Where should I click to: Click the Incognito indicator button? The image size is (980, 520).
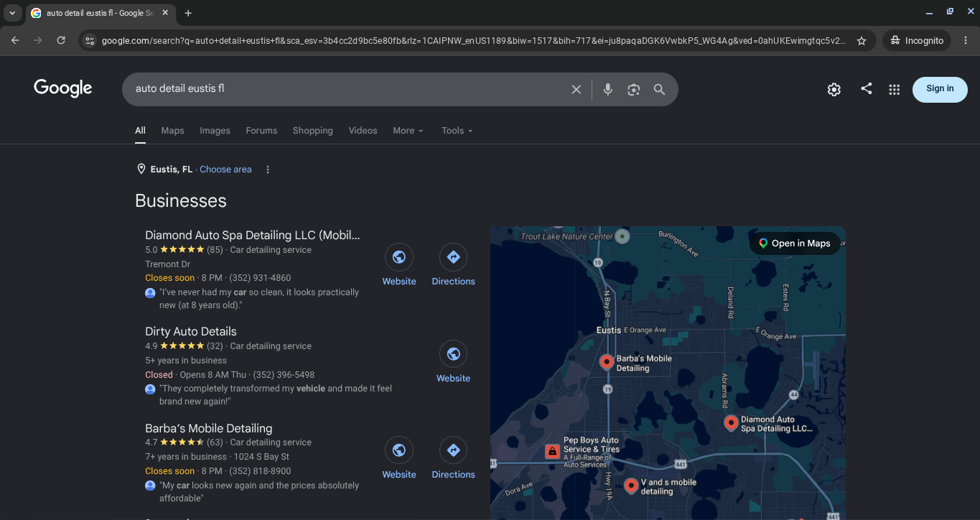point(917,41)
